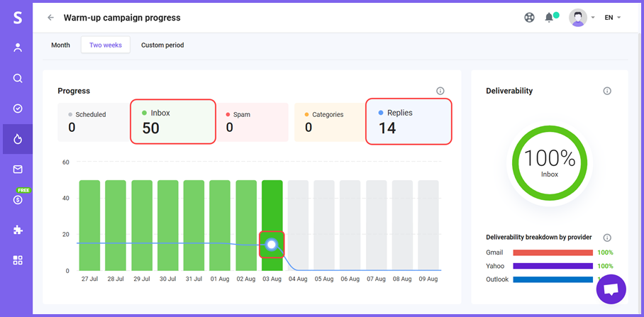Toggle the Replies metric card

click(x=409, y=121)
